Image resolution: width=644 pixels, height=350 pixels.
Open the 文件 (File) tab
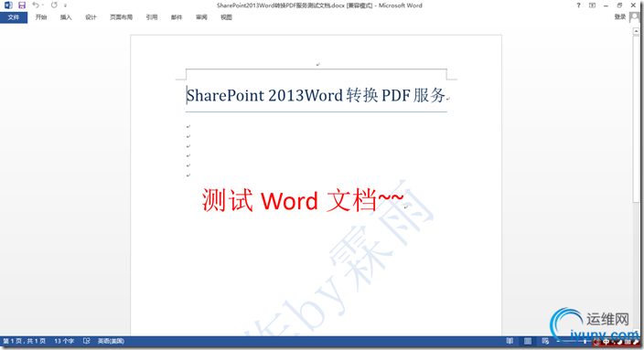[14, 17]
